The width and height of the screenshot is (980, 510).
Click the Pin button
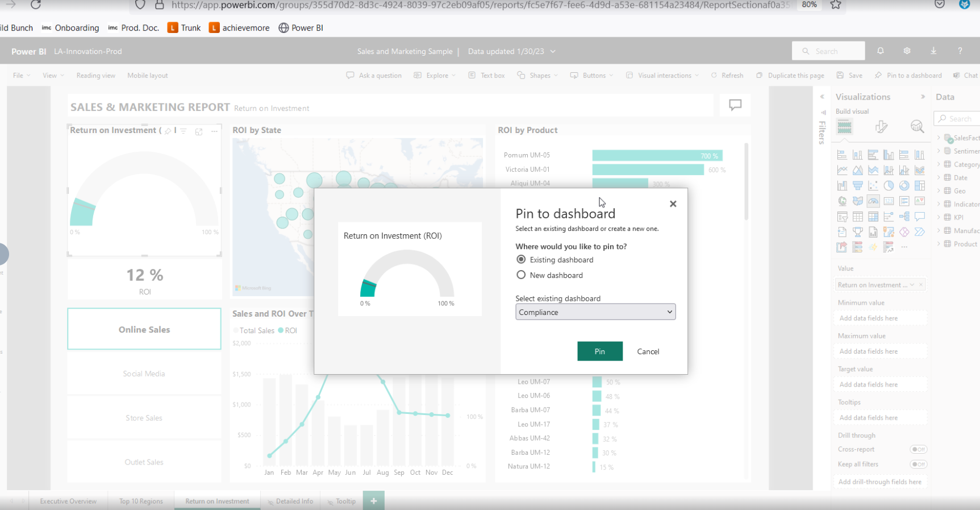599,351
